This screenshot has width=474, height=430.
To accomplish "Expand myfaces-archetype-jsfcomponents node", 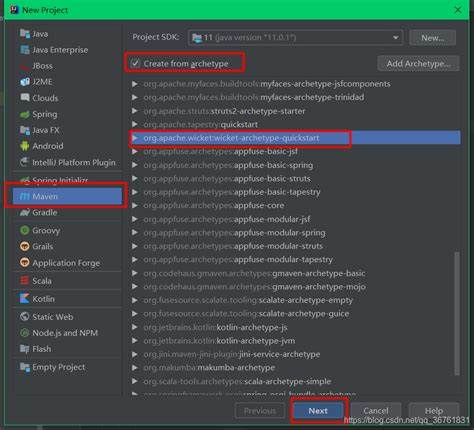I will pos(134,84).
